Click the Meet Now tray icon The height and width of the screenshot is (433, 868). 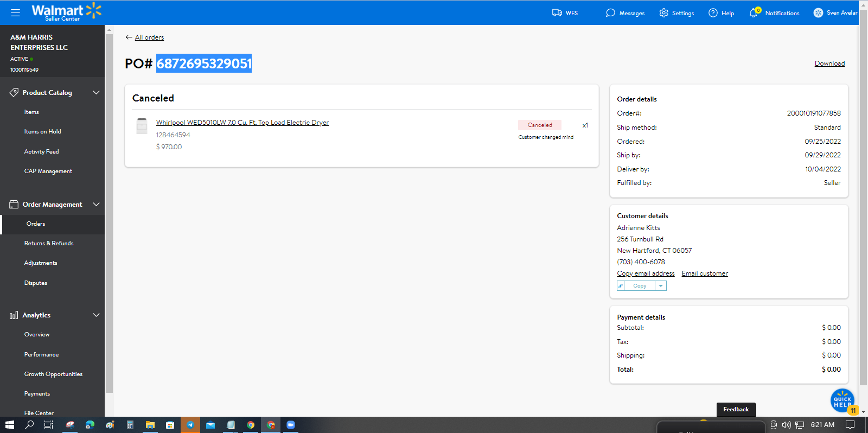tap(774, 425)
